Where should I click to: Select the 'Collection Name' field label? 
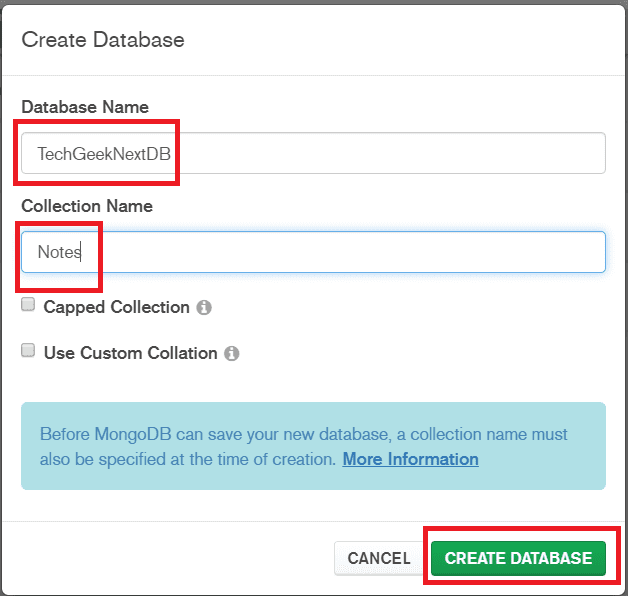point(87,206)
